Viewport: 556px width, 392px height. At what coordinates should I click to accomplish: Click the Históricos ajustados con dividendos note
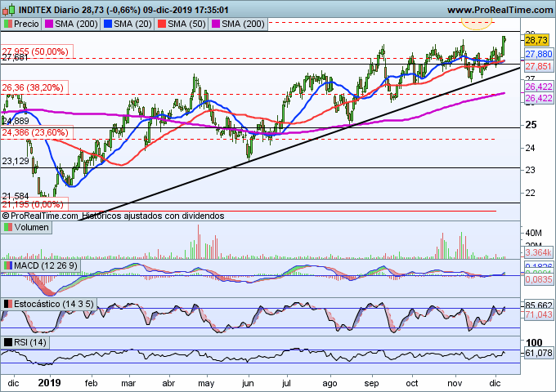point(153,216)
